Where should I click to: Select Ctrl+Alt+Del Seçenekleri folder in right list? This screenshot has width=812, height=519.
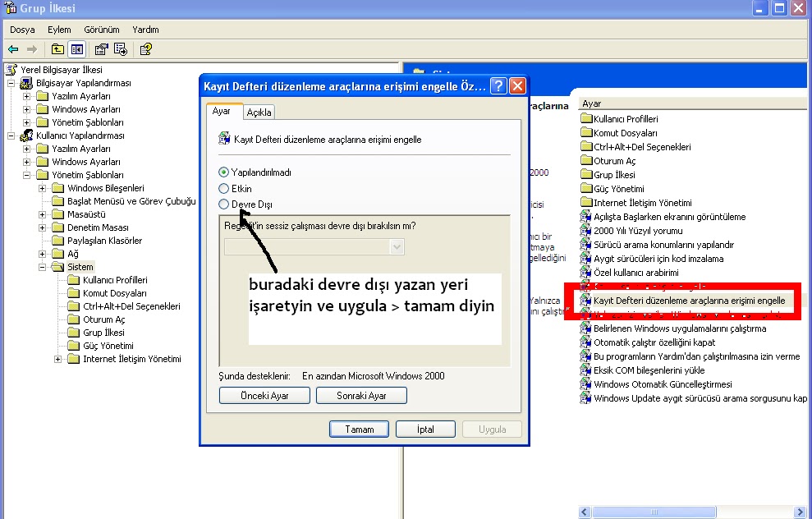pos(636,147)
